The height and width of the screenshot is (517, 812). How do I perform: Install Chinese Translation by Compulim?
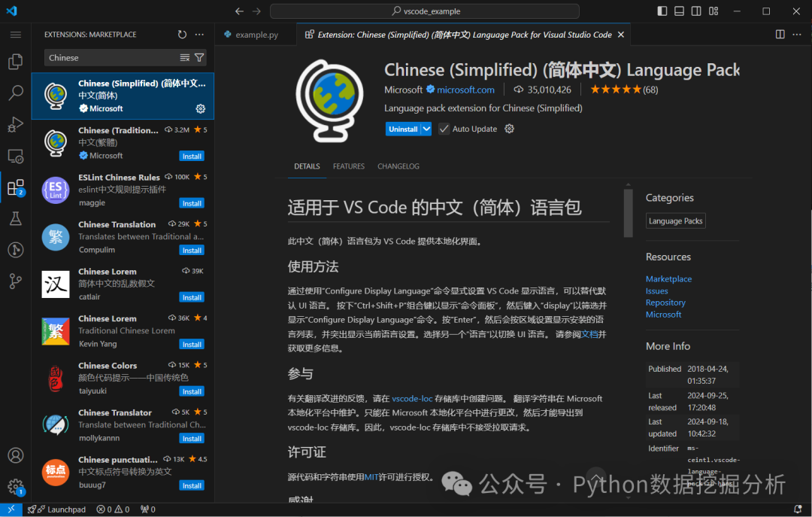(192, 251)
